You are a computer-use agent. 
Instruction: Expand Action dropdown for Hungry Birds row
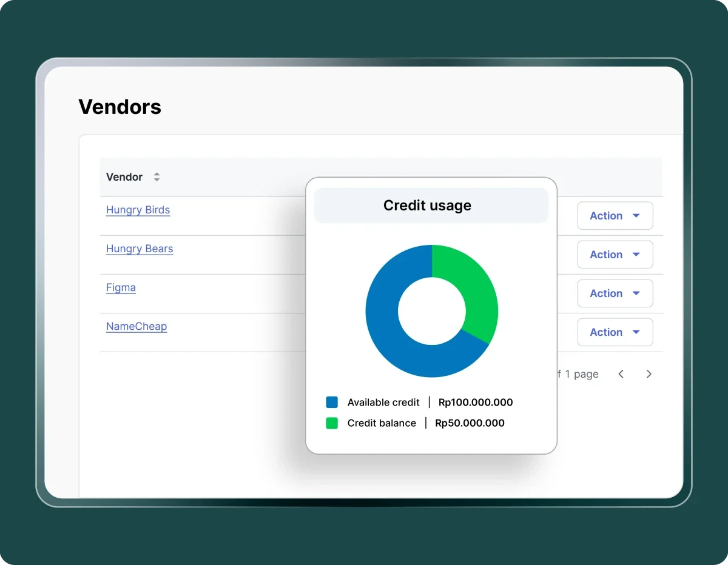[615, 216]
